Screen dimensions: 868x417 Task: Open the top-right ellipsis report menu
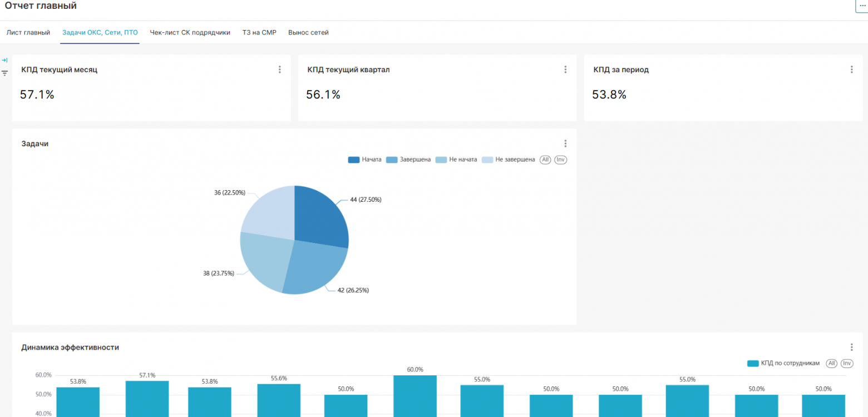pyautogui.click(x=862, y=6)
